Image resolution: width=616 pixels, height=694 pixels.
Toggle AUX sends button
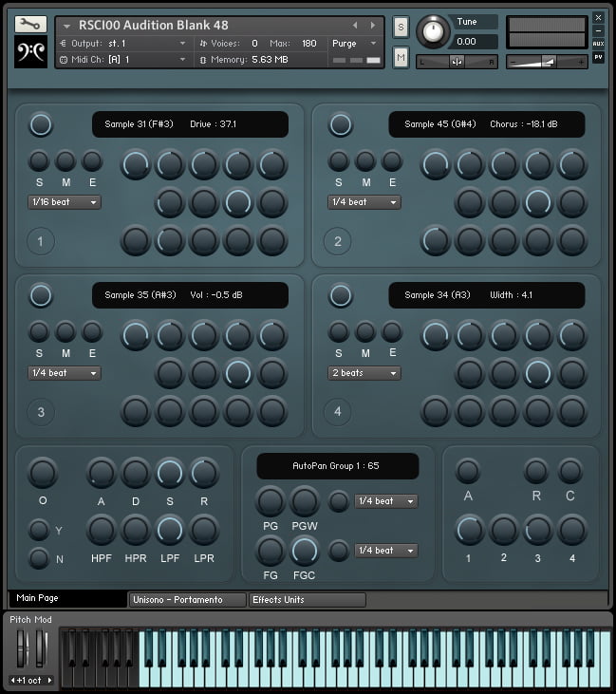click(598, 44)
